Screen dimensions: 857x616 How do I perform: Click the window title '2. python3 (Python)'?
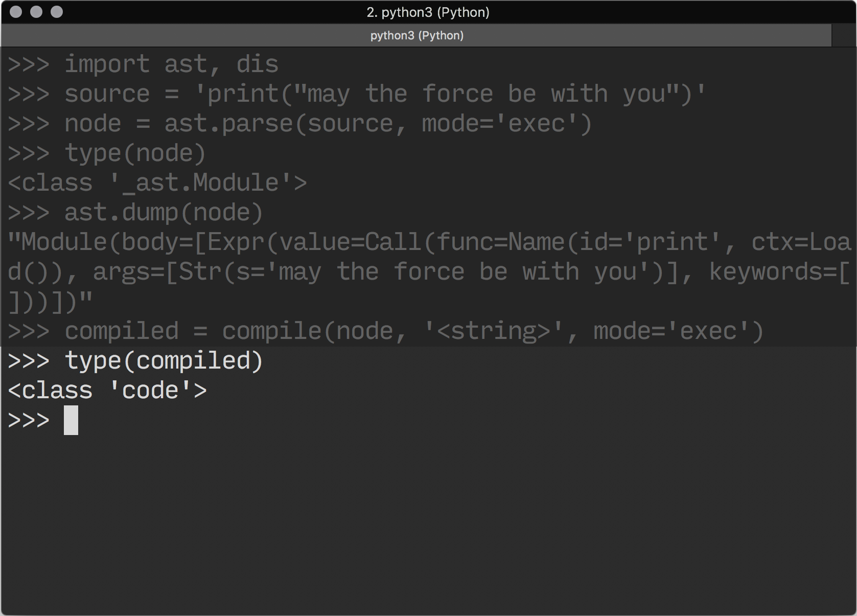(428, 12)
